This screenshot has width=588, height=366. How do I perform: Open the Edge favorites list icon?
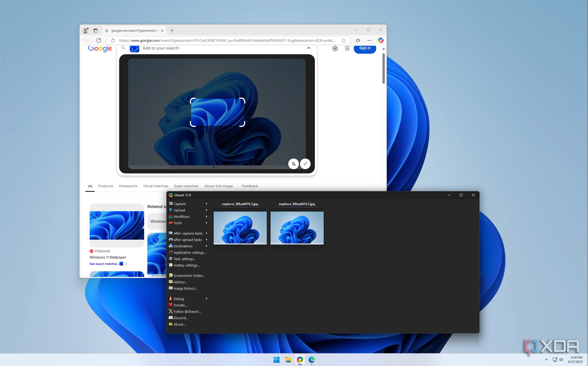click(358, 40)
